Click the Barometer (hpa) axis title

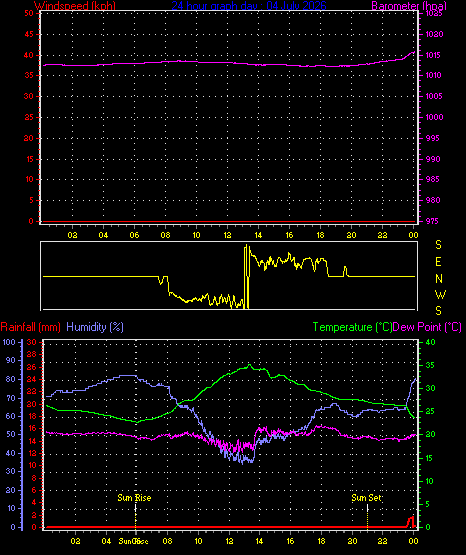click(409, 6)
